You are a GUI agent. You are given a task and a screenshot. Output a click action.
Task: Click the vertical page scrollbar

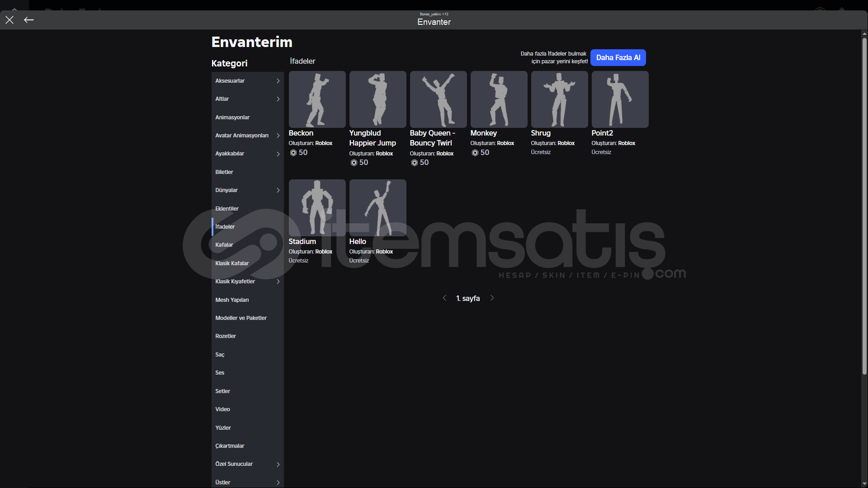(864, 206)
